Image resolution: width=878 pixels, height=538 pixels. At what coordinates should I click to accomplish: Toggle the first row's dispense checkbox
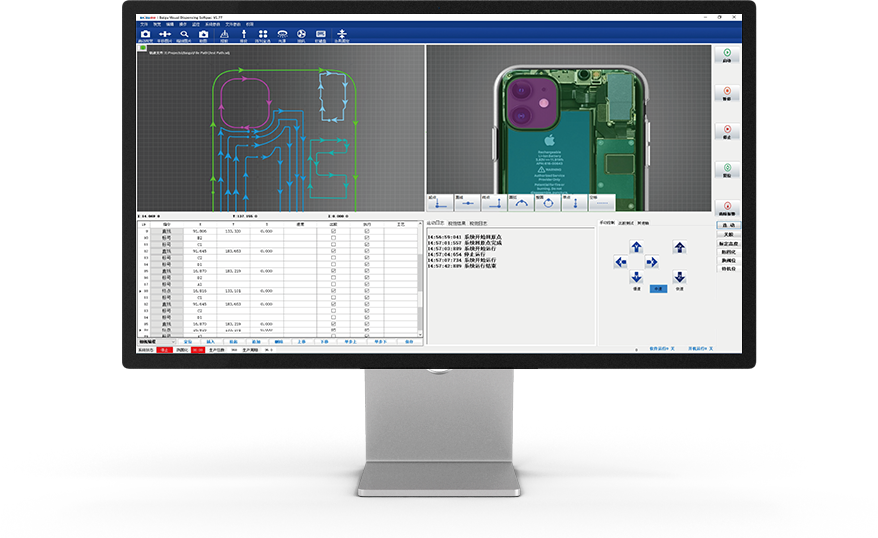coord(333,231)
